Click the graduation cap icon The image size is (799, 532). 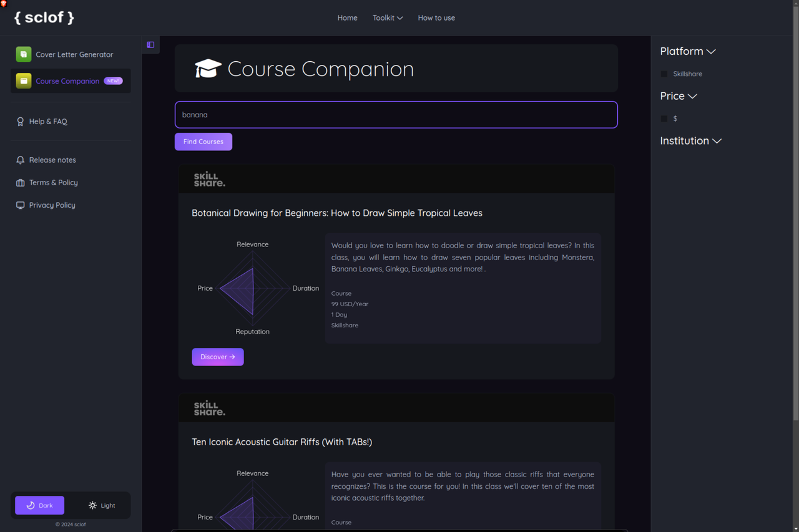coord(208,69)
